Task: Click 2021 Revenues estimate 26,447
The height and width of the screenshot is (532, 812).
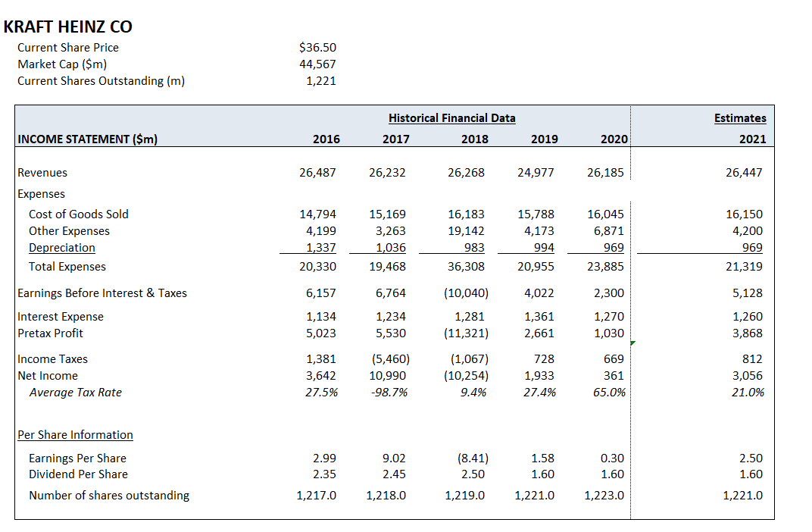Action: click(744, 173)
